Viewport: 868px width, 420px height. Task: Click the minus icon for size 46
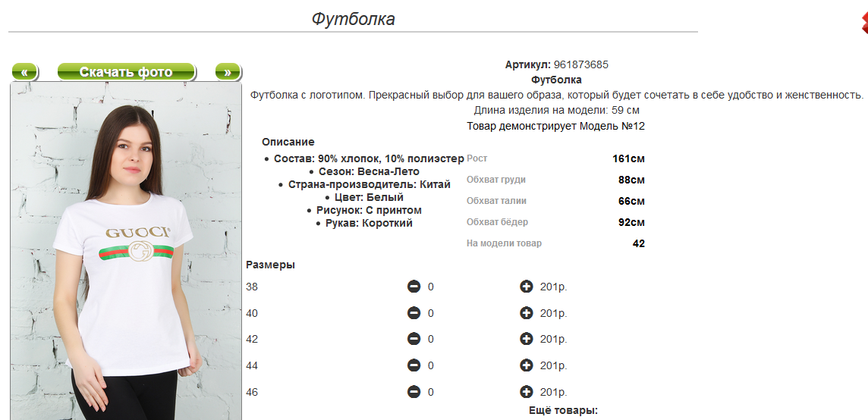(414, 392)
